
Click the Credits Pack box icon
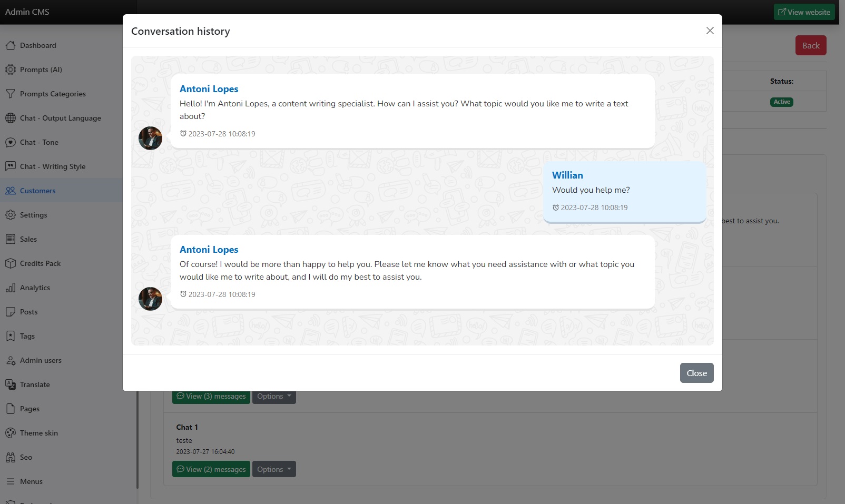coord(11,263)
